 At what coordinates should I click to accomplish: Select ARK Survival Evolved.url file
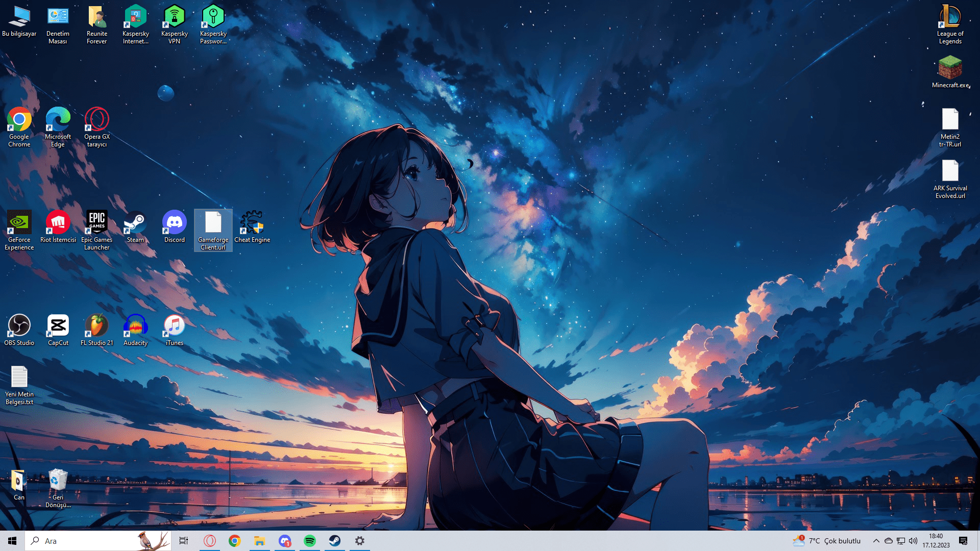[x=950, y=179]
